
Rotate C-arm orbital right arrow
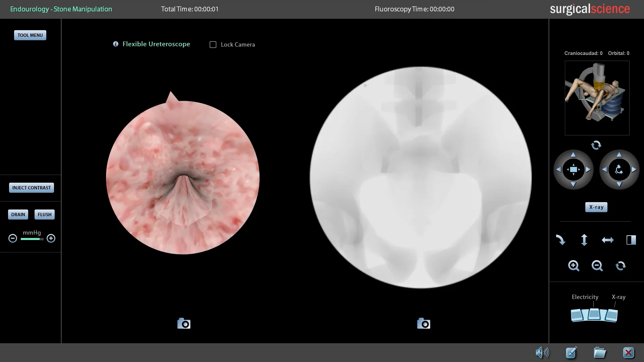point(634,170)
